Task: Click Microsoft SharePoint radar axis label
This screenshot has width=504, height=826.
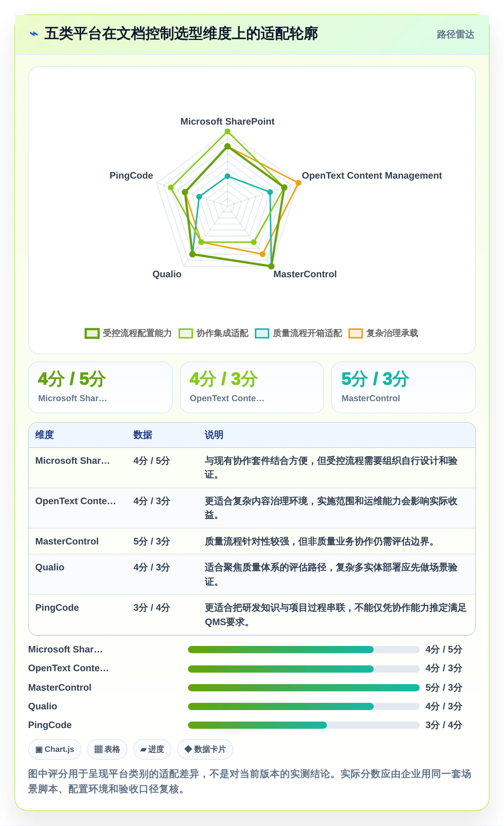Action: coord(228,122)
